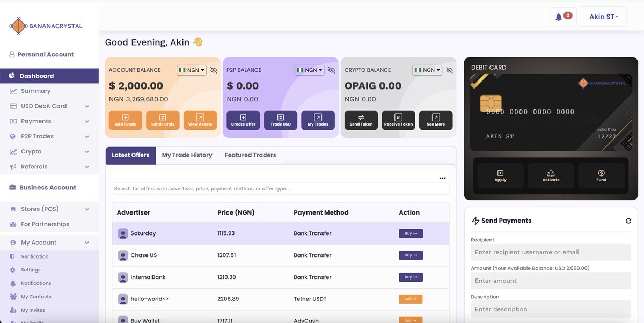Expand Stores (POS) sidebar chevron
The width and height of the screenshot is (644, 323).
tap(87, 209)
